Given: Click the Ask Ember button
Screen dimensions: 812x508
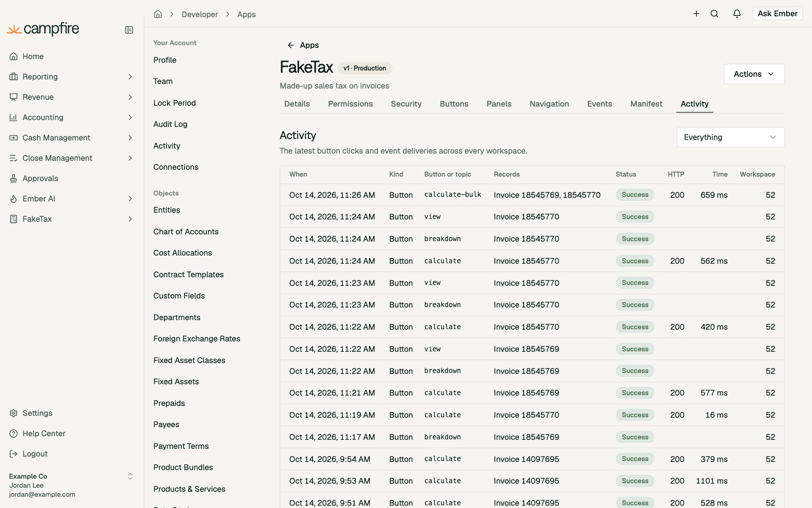Looking at the screenshot, I should click(x=777, y=14).
